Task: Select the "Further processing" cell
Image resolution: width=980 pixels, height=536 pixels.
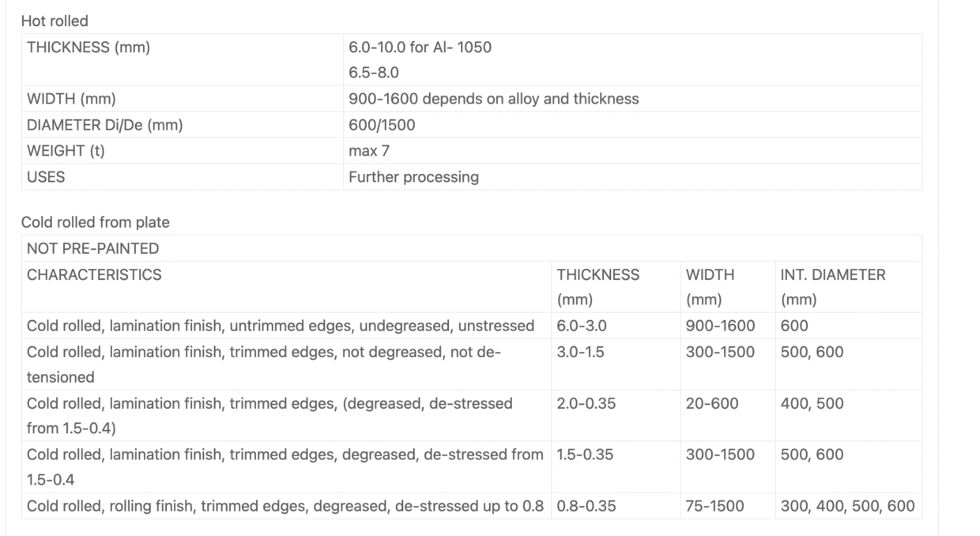Action: coord(413,177)
